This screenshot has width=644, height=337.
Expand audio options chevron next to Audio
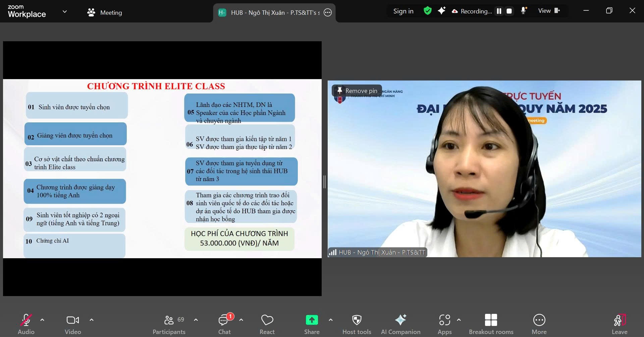(x=42, y=320)
